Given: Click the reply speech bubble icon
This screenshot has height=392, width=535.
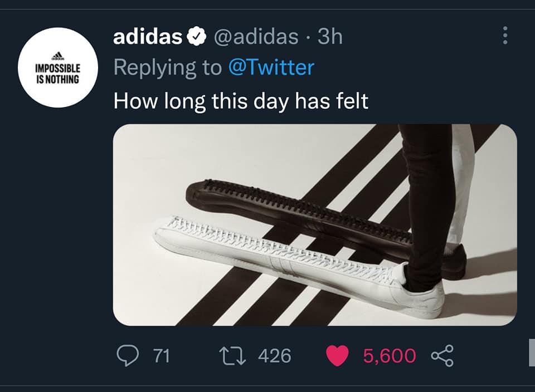Looking at the screenshot, I should click(128, 355).
